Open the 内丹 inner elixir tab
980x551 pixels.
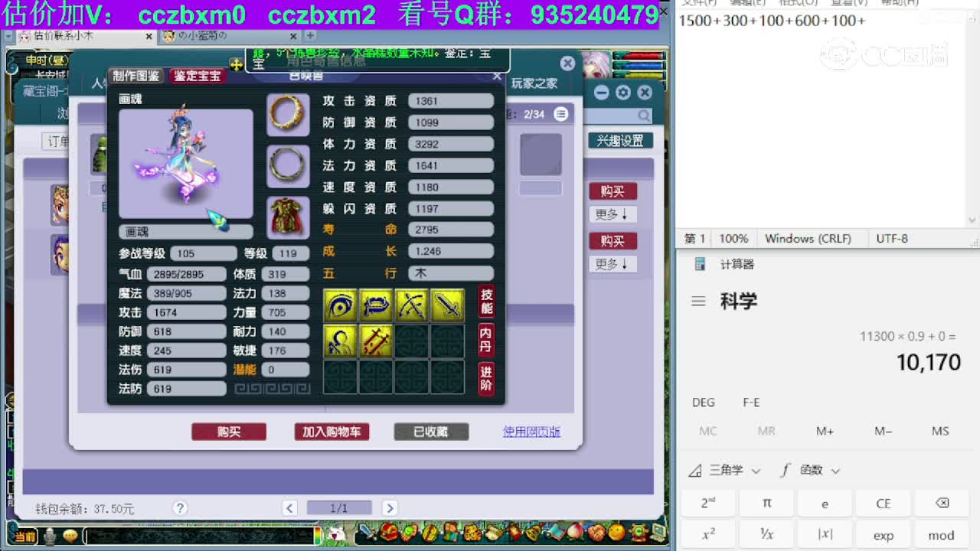[x=486, y=340]
